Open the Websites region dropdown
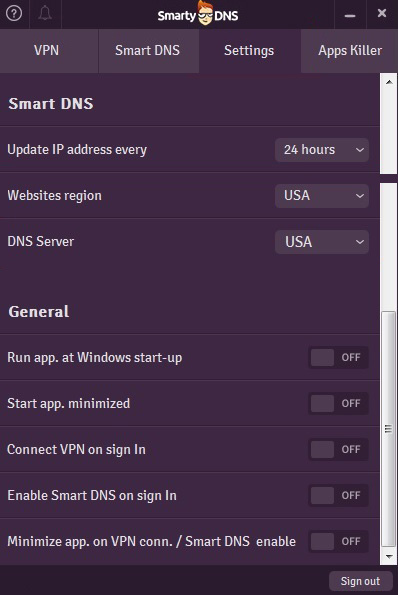 (x=322, y=196)
